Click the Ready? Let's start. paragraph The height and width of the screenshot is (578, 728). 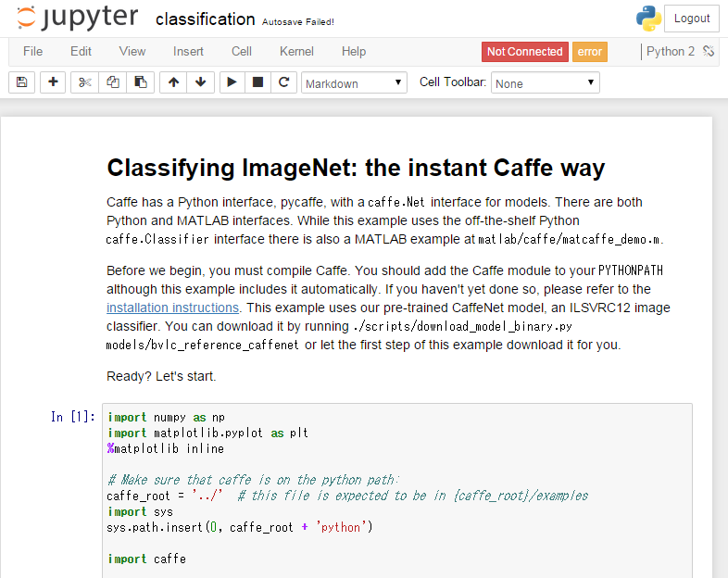161,376
